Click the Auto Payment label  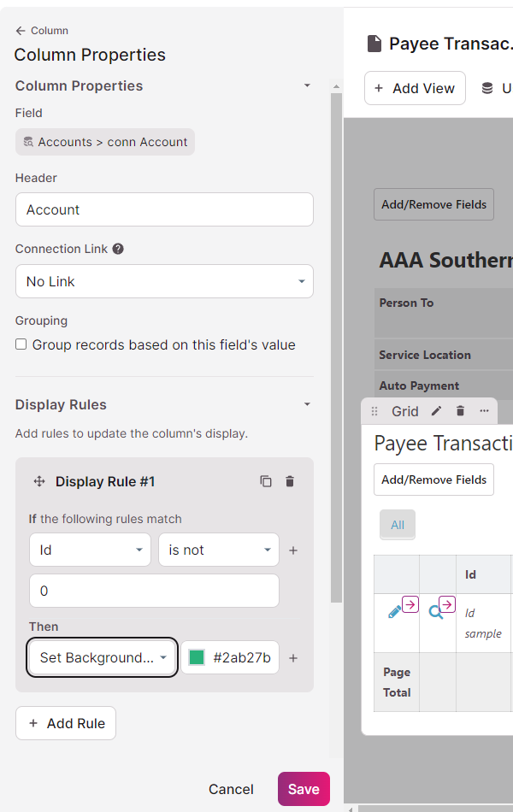pyautogui.click(x=419, y=385)
